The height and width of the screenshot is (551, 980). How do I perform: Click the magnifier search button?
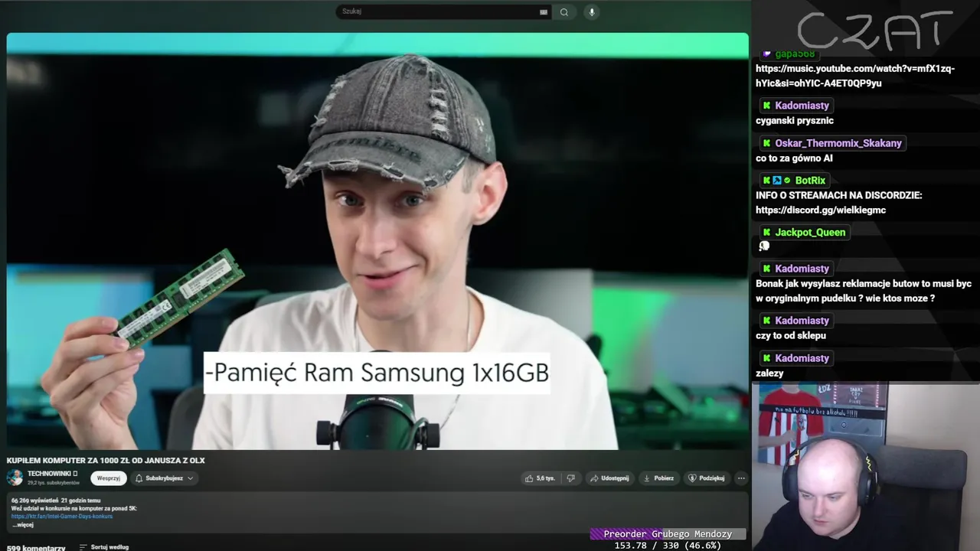(564, 11)
